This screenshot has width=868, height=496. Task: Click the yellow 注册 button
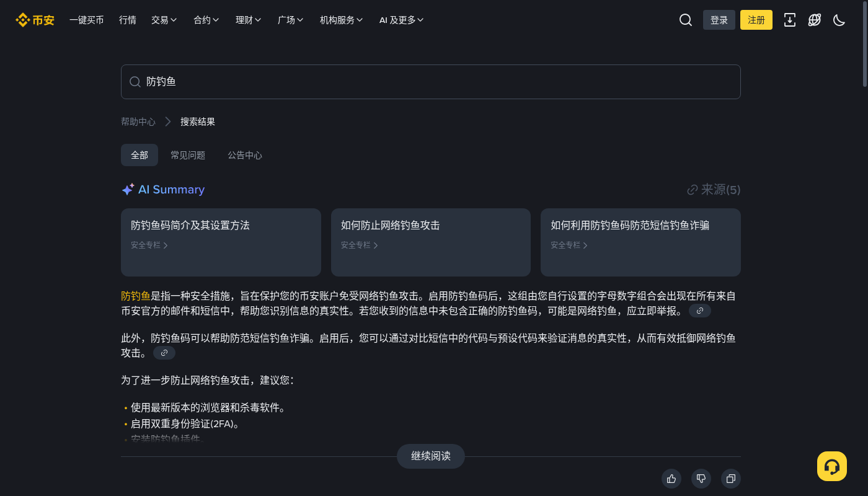756,20
